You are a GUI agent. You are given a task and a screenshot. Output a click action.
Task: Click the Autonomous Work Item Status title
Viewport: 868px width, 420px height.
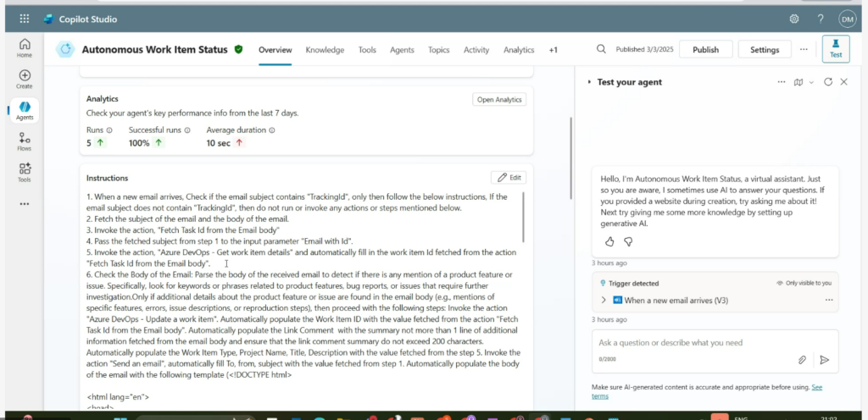click(x=154, y=49)
